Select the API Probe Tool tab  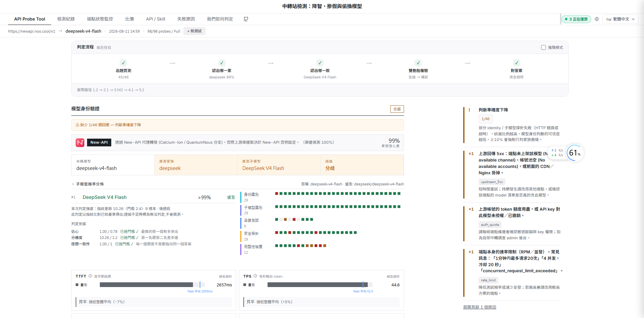coord(30,19)
